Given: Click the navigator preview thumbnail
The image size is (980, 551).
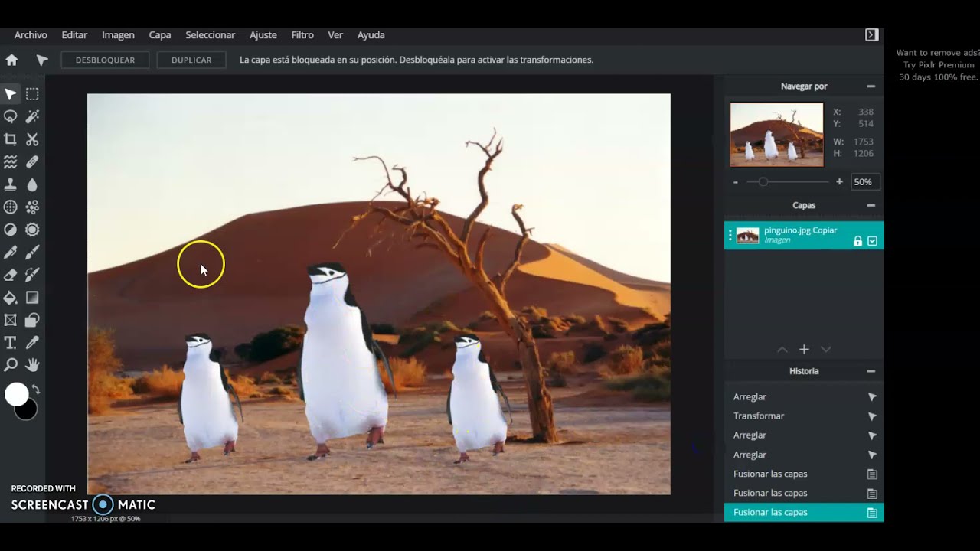Looking at the screenshot, I should pyautogui.click(x=776, y=135).
